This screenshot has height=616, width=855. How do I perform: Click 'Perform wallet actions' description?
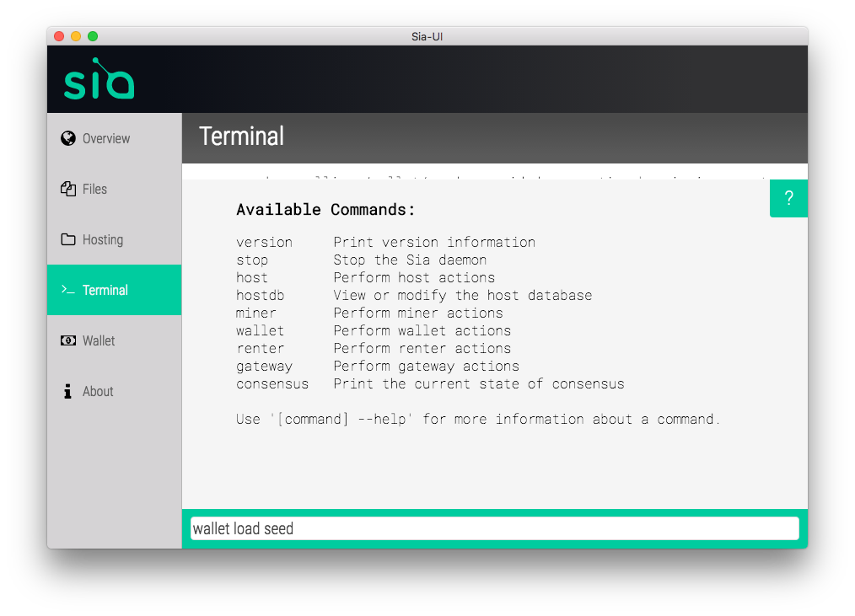(x=422, y=331)
